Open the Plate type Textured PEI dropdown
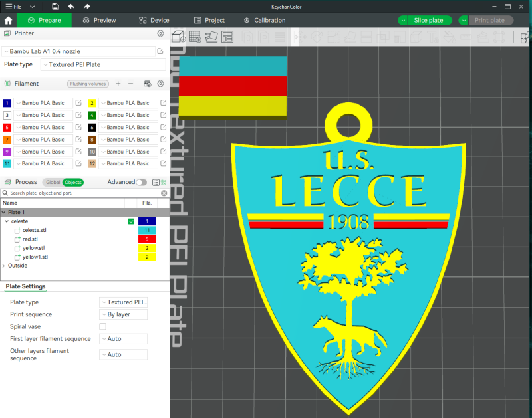The width and height of the screenshot is (532, 418). [x=103, y=64]
